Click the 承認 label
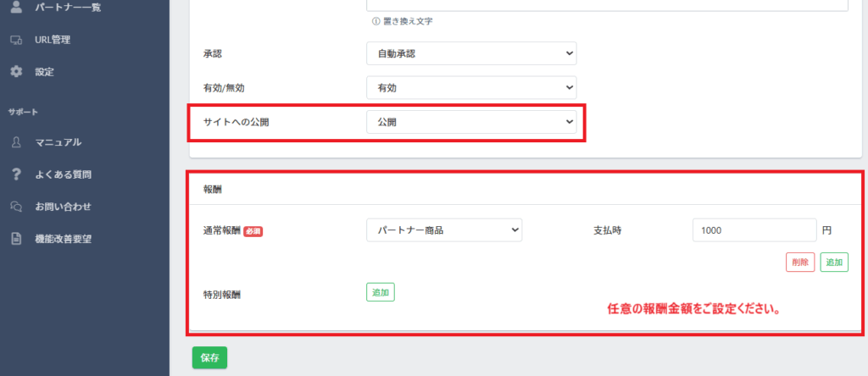Viewport: 868px width, 376px height. (x=213, y=53)
